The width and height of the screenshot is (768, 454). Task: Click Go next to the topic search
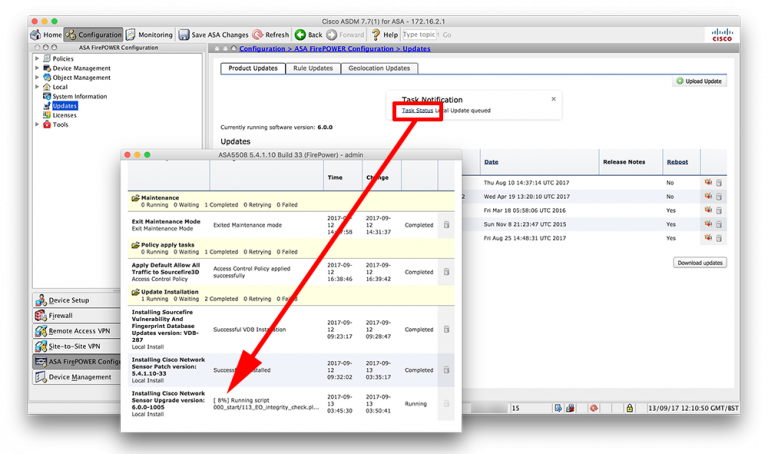(447, 35)
